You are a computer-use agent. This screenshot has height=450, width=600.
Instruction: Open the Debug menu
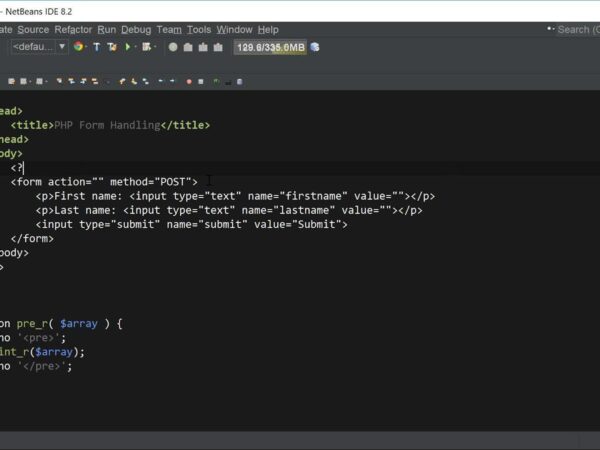click(x=136, y=29)
